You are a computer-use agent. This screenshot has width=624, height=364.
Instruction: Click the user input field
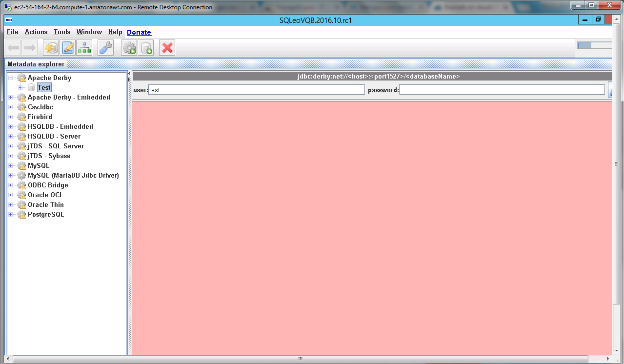[x=257, y=90]
